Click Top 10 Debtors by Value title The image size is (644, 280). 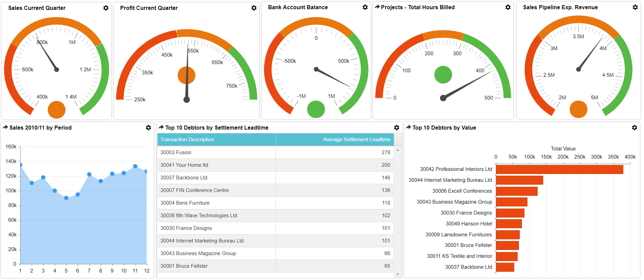point(444,128)
